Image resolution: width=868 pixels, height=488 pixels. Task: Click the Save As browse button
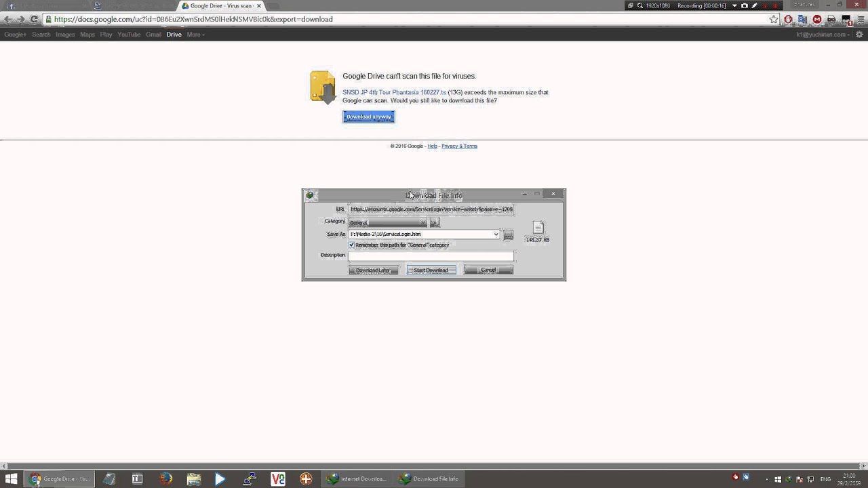[508, 235]
